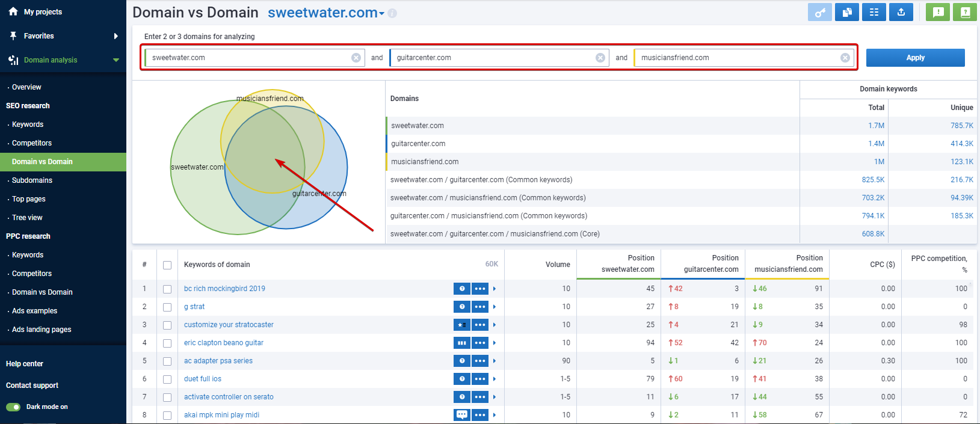
Task: Open the akai mpk mini play midi link
Action: pyautogui.click(x=221, y=415)
